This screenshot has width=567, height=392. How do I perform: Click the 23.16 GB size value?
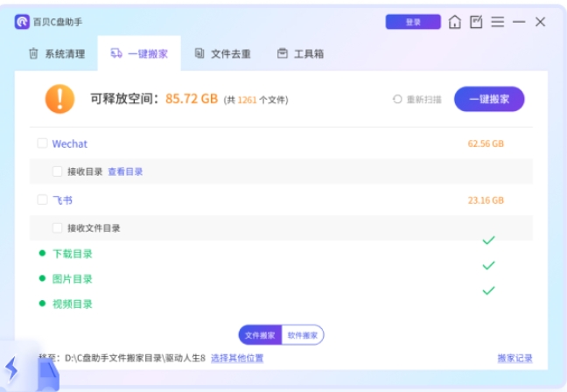coord(486,200)
